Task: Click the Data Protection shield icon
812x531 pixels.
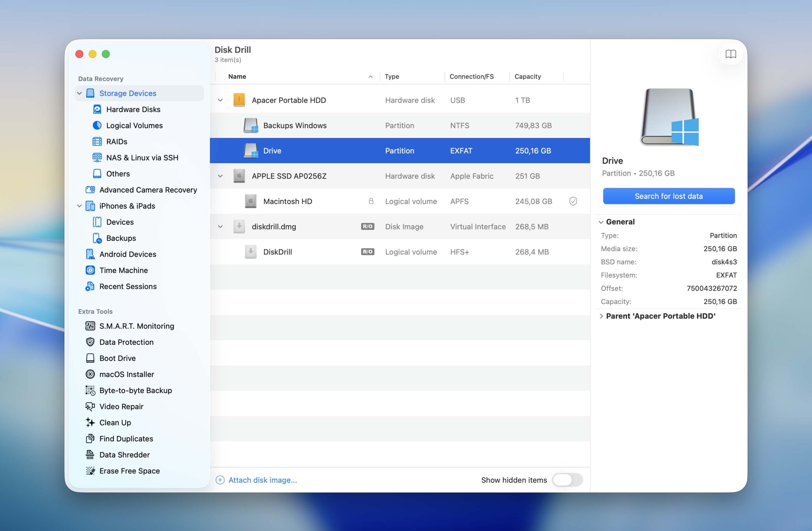Action: [x=90, y=342]
